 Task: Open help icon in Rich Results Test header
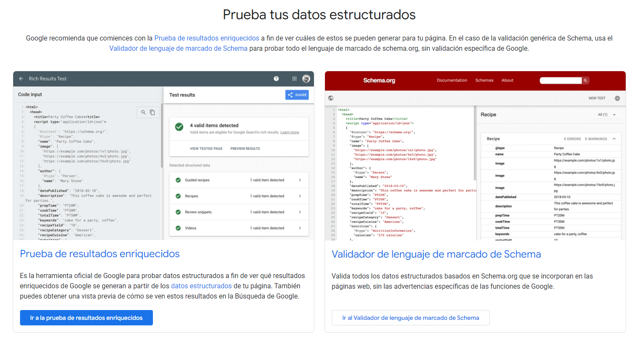click(276, 79)
